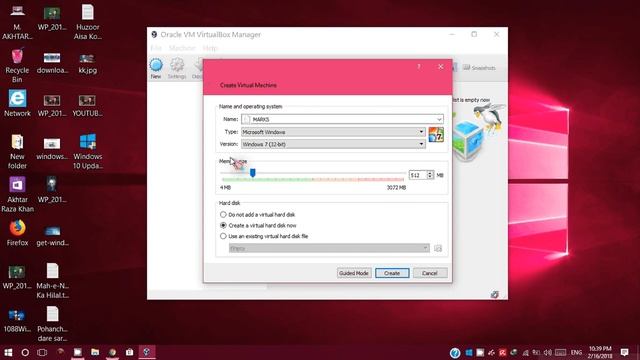Close the Create Virtual Machine dialog
Image resolution: width=640 pixels, height=360 pixels.
click(440, 67)
